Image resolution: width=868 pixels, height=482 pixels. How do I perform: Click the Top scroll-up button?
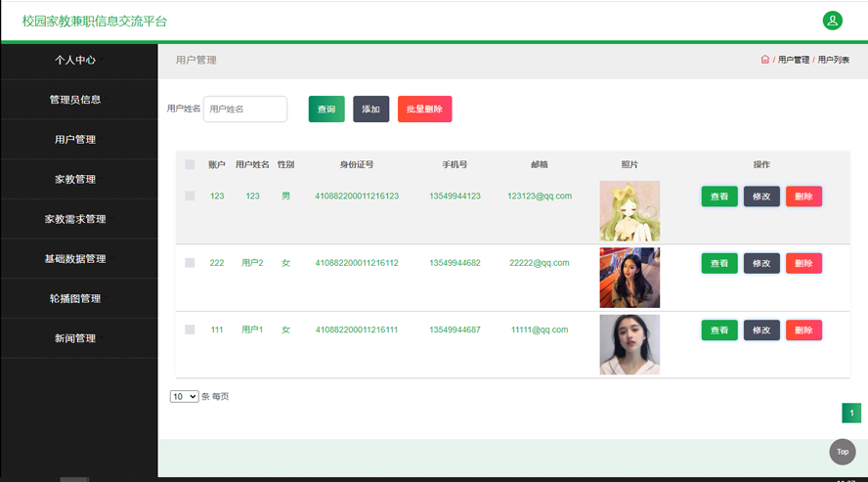pyautogui.click(x=842, y=452)
